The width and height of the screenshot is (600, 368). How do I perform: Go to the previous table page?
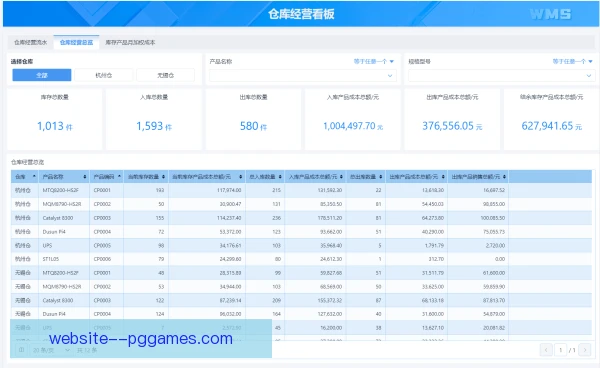tap(546, 350)
